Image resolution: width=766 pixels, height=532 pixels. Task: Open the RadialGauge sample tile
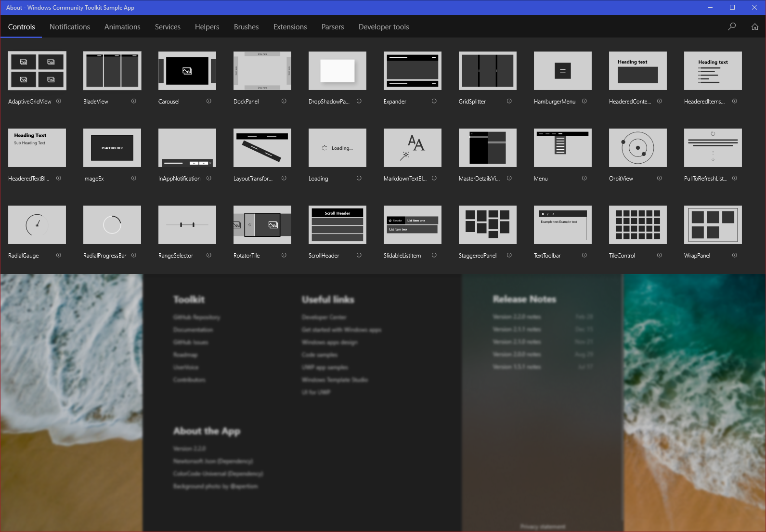(37, 225)
